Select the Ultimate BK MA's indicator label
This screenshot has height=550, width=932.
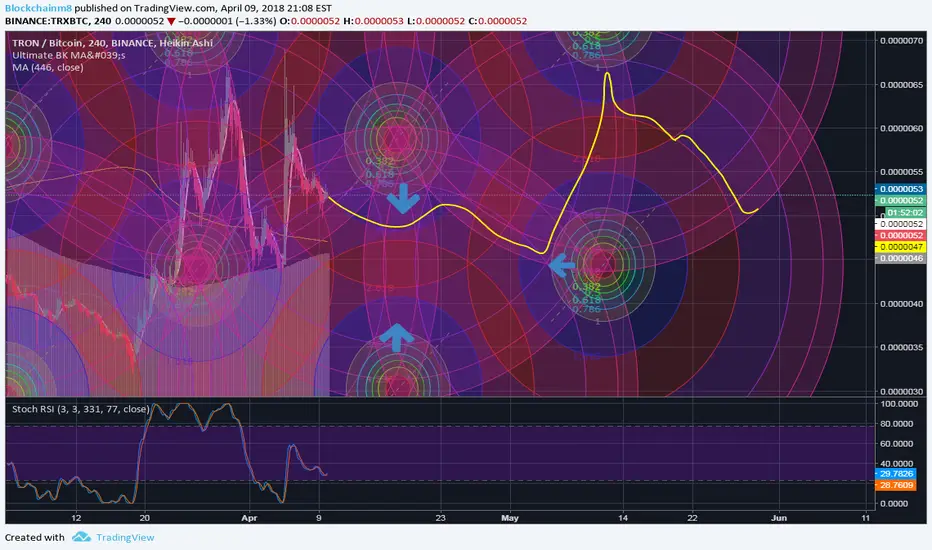tap(69, 55)
